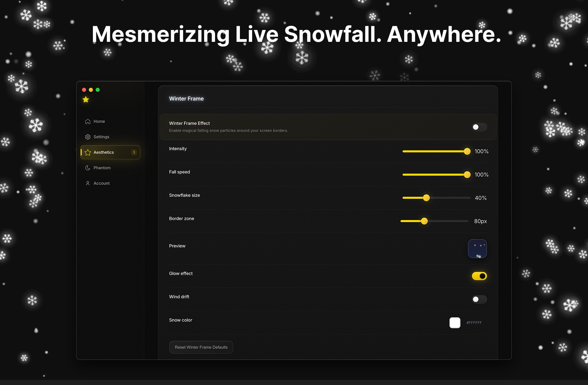The height and width of the screenshot is (385, 588).
Task: Select the Phantom moon icon
Action: [x=87, y=168]
